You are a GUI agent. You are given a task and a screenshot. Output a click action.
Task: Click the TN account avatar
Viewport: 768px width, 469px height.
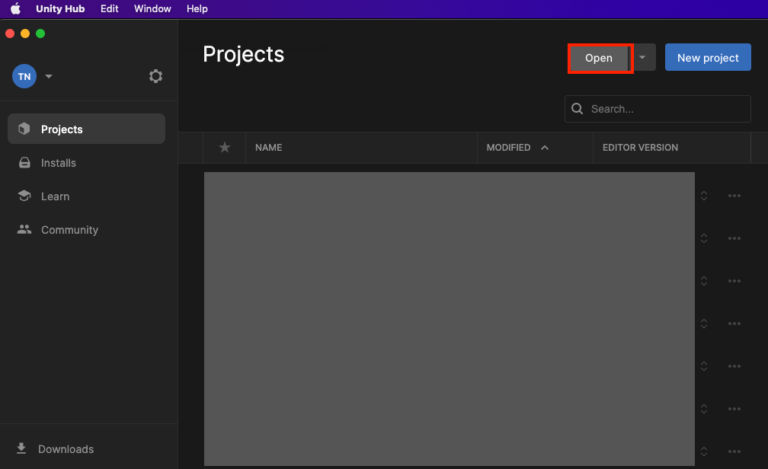pyautogui.click(x=24, y=76)
